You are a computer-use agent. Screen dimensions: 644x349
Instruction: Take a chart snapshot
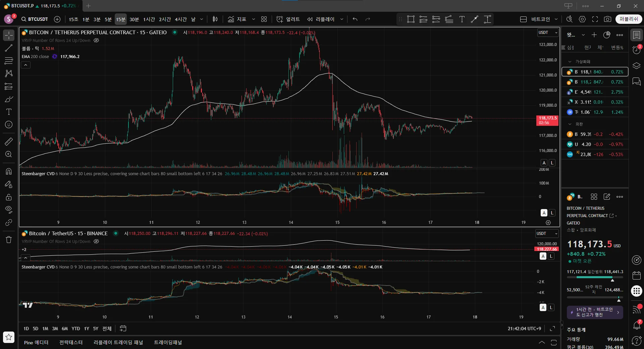pos(607,19)
